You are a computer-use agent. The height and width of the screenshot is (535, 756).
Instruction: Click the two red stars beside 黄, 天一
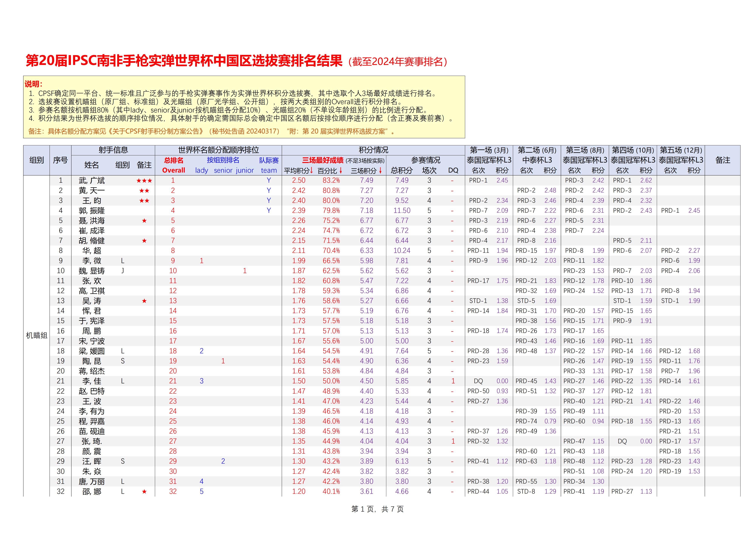[144, 190]
